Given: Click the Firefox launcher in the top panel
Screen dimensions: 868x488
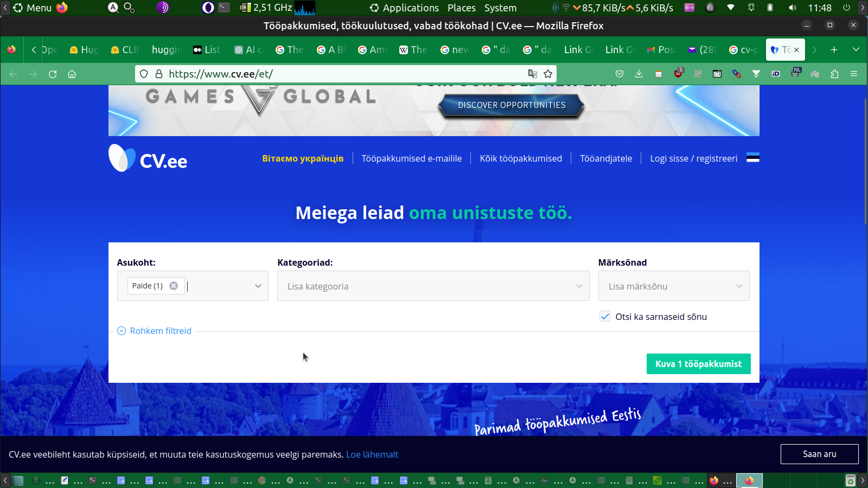Looking at the screenshot, I should (62, 8).
